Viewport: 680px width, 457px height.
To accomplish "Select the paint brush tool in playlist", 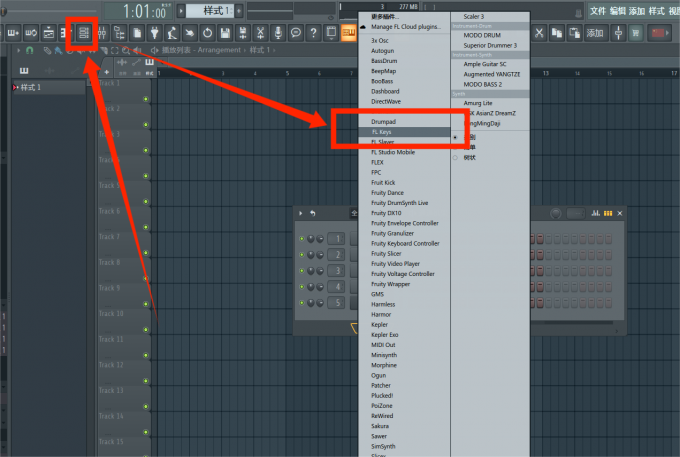I will pyautogui.click(x=58, y=50).
